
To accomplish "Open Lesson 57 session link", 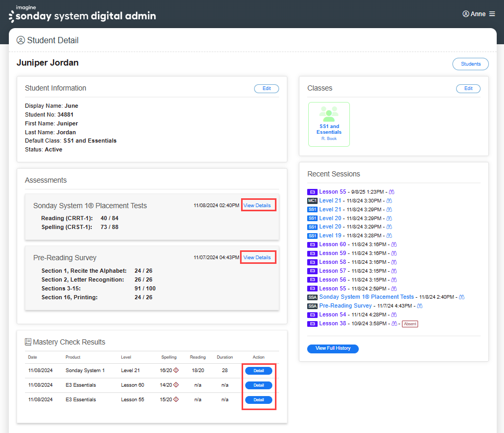I will [x=332, y=271].
